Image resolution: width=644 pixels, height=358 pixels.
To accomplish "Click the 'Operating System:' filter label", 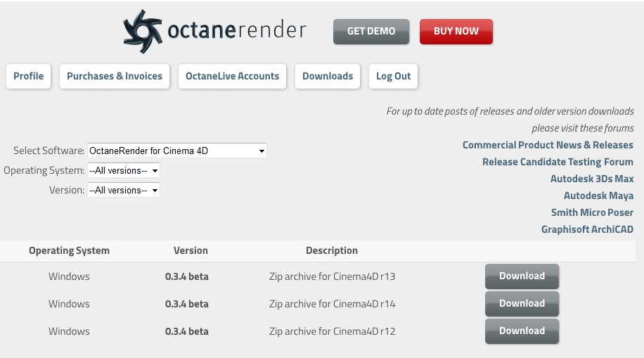I will pos(44,170).
